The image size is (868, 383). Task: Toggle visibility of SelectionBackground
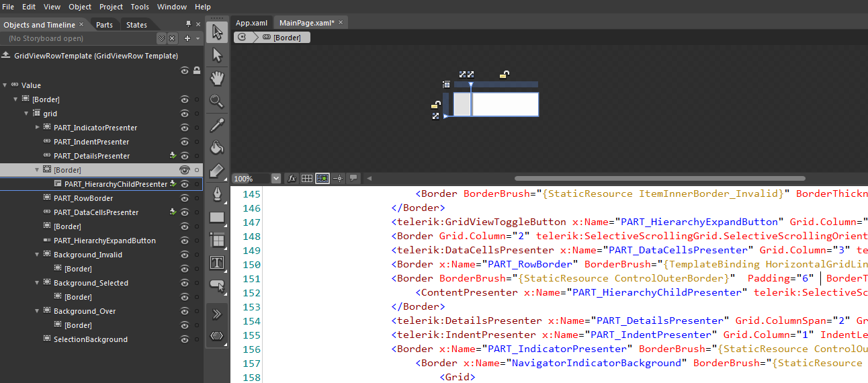pyautogui.click(x=184, y=339)
